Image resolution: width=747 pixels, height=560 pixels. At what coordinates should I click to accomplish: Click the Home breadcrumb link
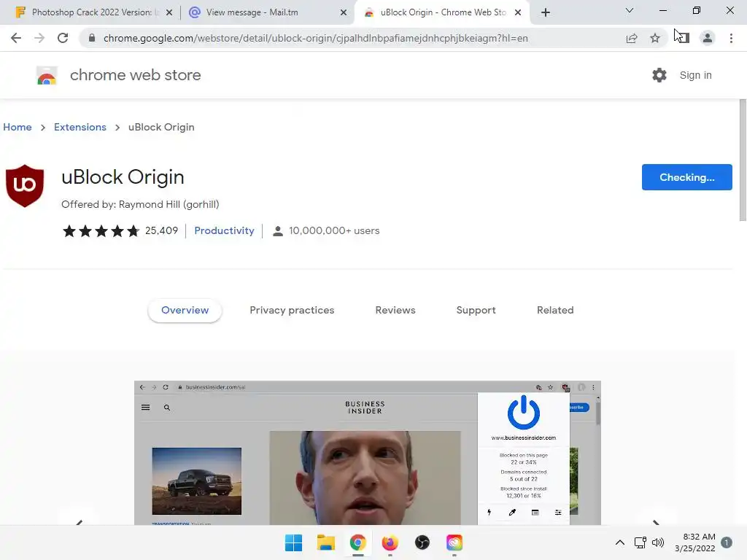click(18, 127)
